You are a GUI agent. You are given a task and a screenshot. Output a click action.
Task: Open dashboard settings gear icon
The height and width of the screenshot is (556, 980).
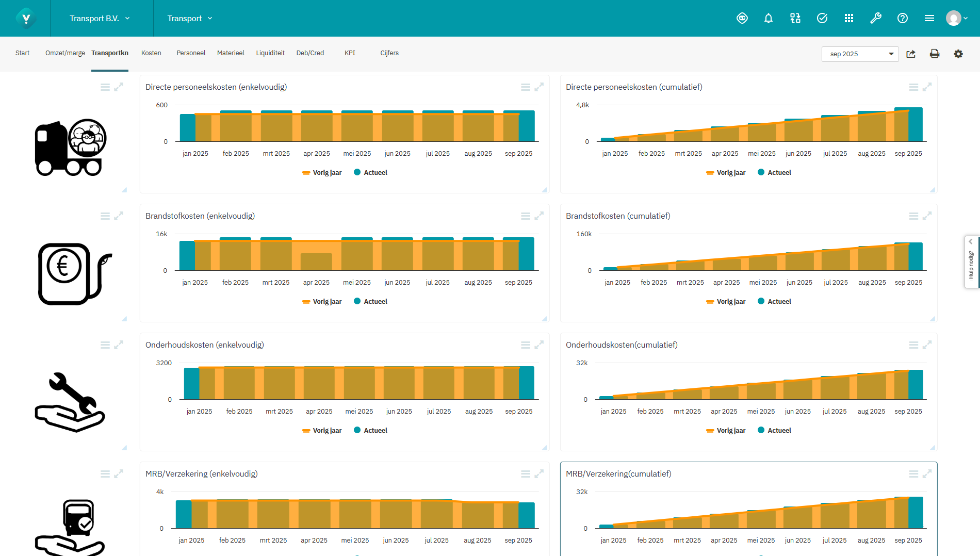click(x=958, y=54)
